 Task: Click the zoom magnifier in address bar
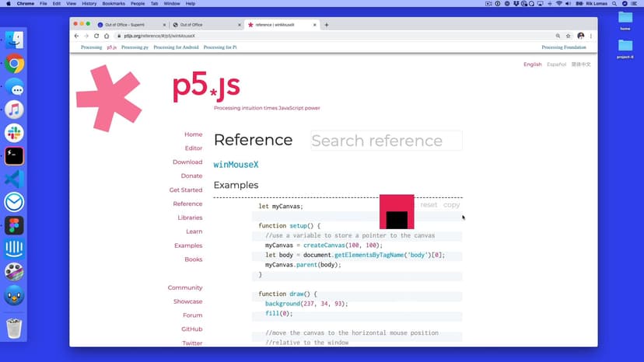coord(558,36)
